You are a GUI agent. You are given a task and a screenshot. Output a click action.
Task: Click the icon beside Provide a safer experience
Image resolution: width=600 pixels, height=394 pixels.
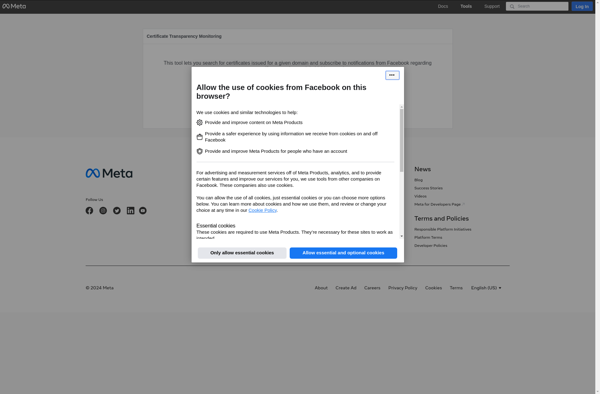point(199,137)
